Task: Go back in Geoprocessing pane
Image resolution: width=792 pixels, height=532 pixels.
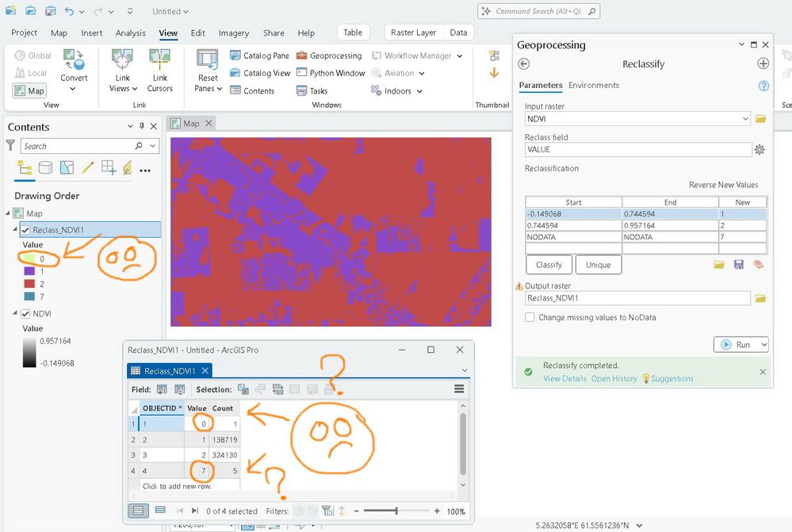Action: (523, 64)
